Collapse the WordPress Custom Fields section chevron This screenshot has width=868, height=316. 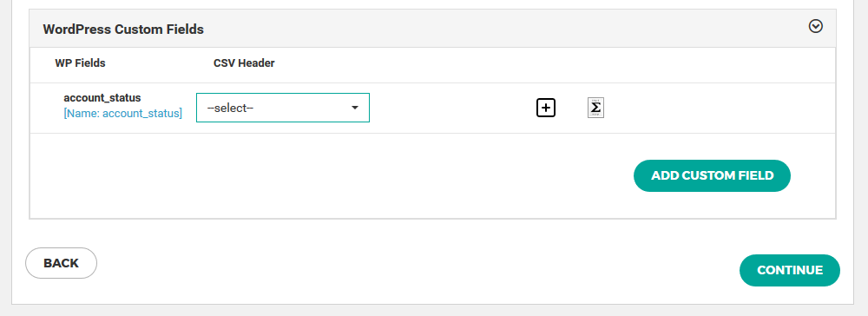point(815,27)
